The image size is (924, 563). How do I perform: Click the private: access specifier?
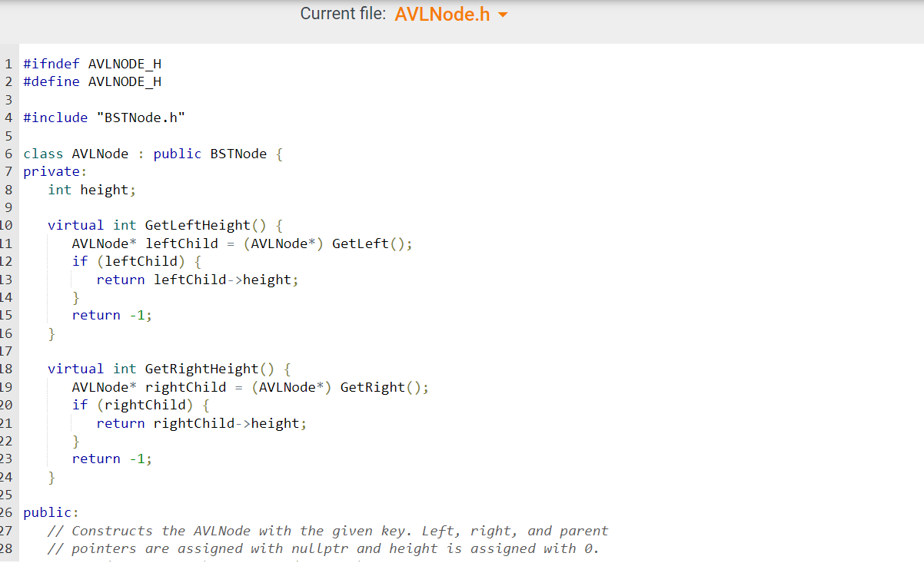coord(55,171)
